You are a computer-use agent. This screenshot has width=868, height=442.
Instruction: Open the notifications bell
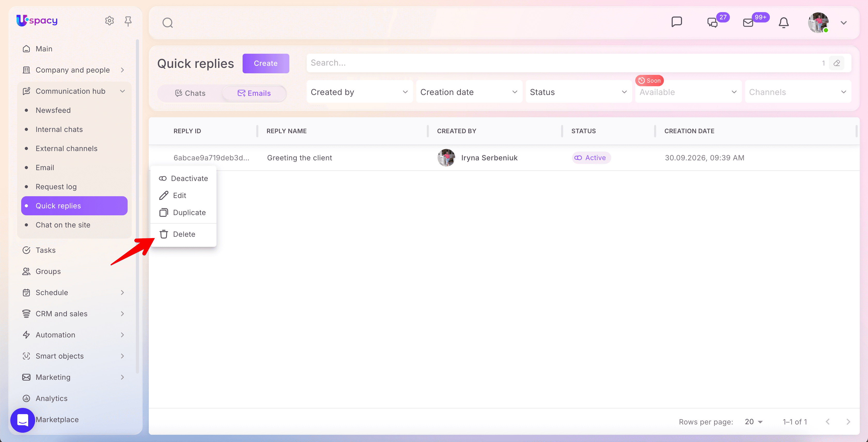pyautogui.click(x=784, y=22)
